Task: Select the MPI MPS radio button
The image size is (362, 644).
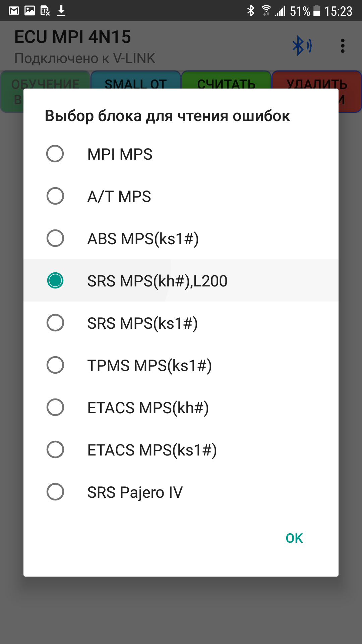Action: pos(55,154)
